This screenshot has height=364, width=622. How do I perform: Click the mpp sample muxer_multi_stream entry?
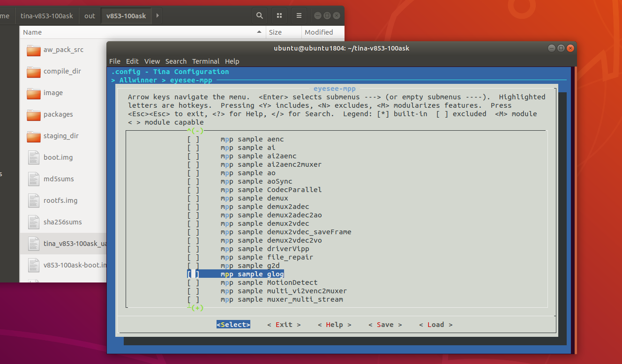(282, 299)
